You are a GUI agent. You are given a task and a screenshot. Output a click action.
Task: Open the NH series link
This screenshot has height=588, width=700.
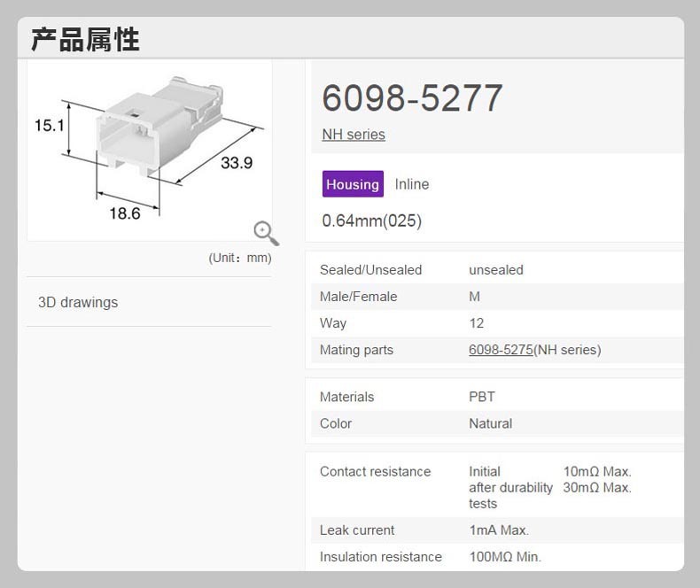point(353,135)
